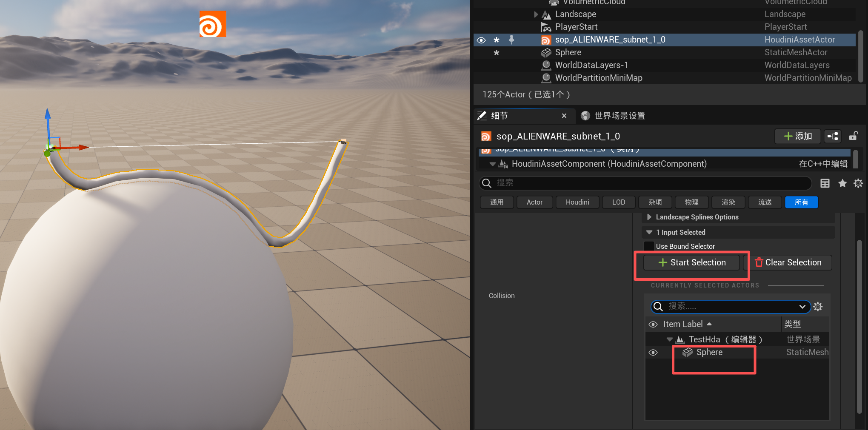The height and width of the screenshot is (430, 868).
Task: Expand the Landscape item in outliner
Action: (536, 14)
